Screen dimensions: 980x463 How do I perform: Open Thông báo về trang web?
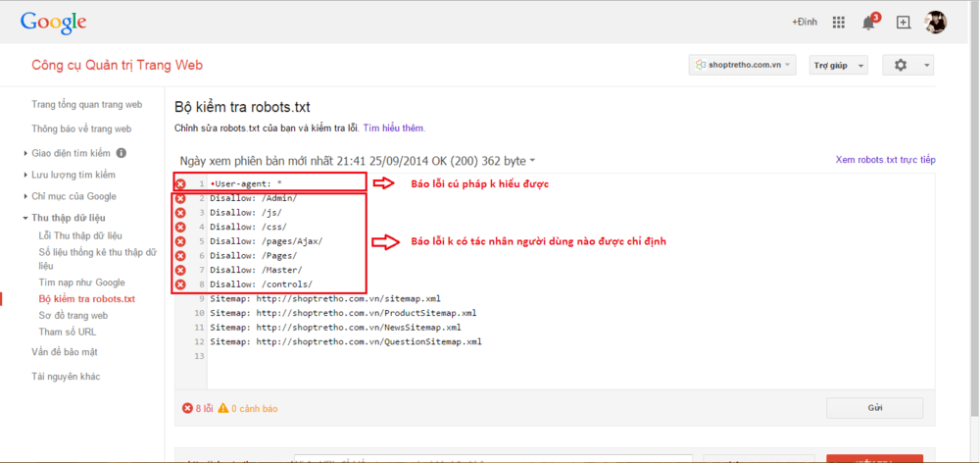pyautogui.click(x=81, y=129)
